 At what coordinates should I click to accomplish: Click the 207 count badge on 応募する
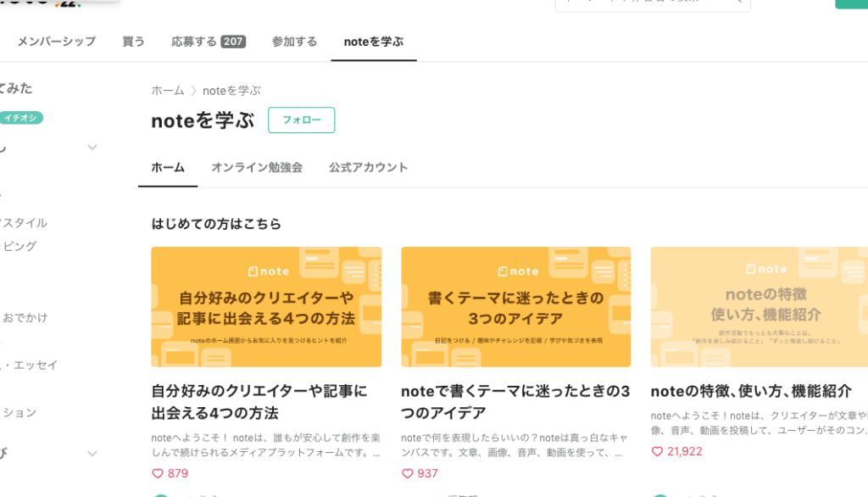233,42
